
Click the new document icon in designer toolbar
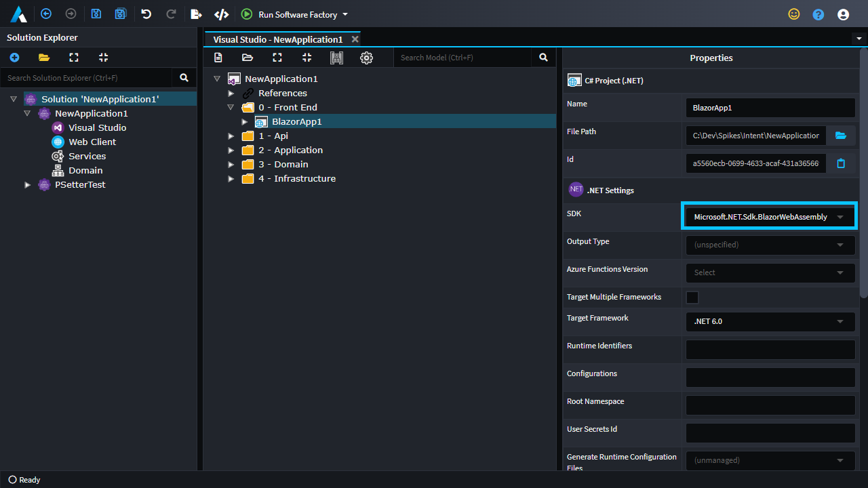(218, 58)
